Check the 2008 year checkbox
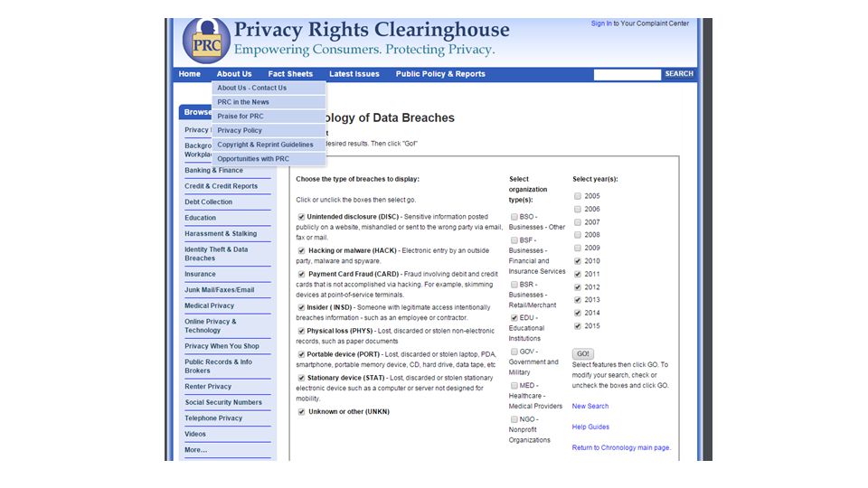The height and width of the screenshot is (488, 868). [x=578, y=235]
